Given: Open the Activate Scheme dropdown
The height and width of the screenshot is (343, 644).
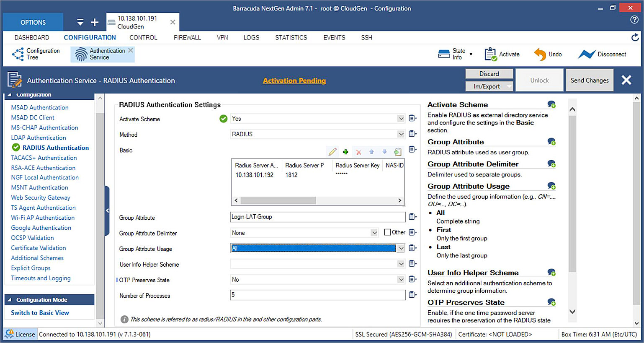Looking at the screenshot, I should coord(401,119).
